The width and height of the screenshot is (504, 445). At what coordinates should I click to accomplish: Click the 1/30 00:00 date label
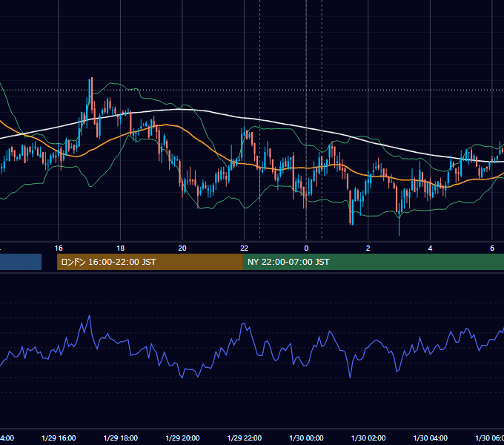click(x=306, y=438)
